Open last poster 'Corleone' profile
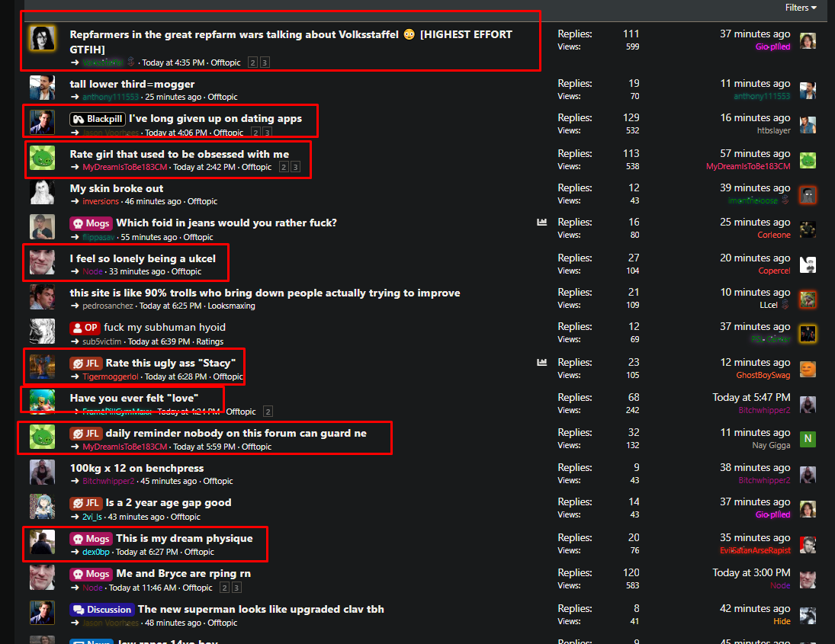835x644 pixels. 774,235
